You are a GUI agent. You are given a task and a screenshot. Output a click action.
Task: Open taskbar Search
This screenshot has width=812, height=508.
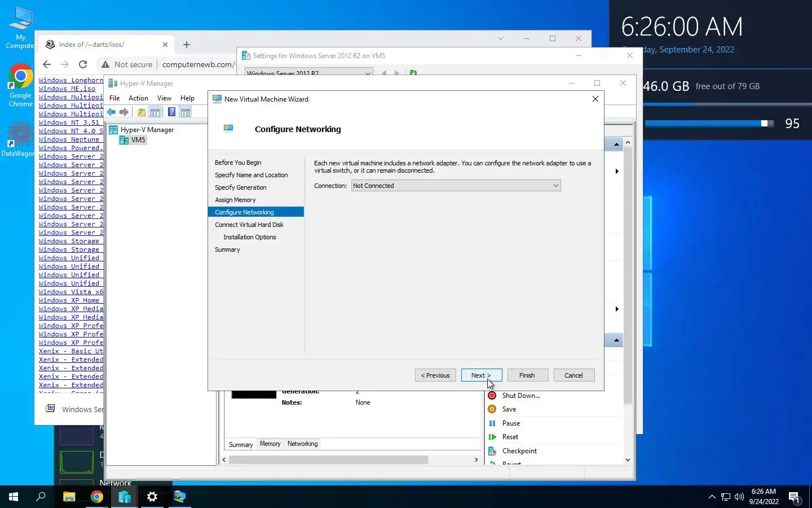[41, 497]
